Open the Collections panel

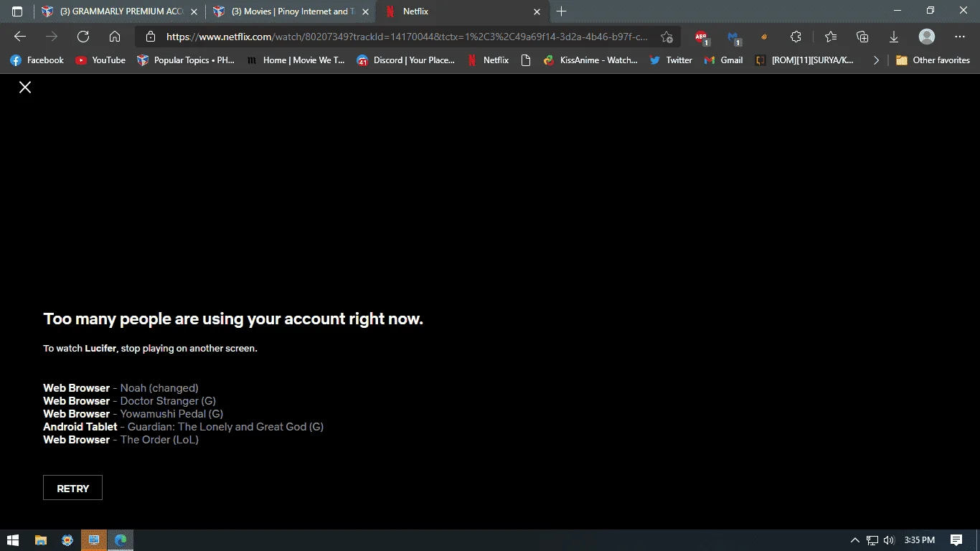click(x=862, y=37)
